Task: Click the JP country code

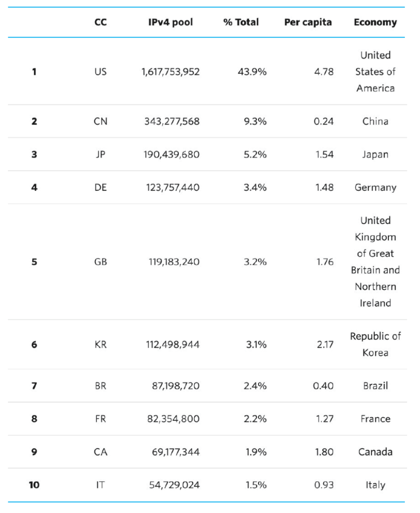Action: pos(100,154)
